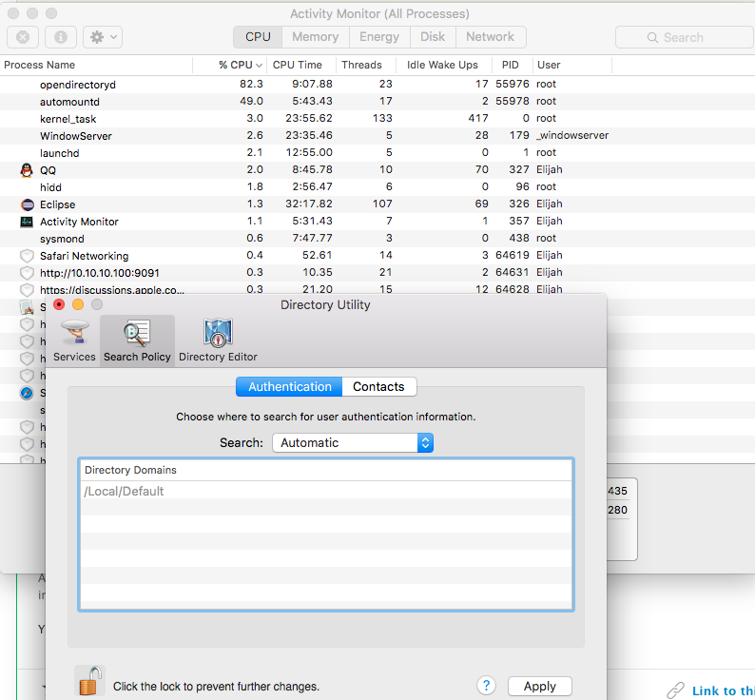Close the Directory Utility window

59,304
